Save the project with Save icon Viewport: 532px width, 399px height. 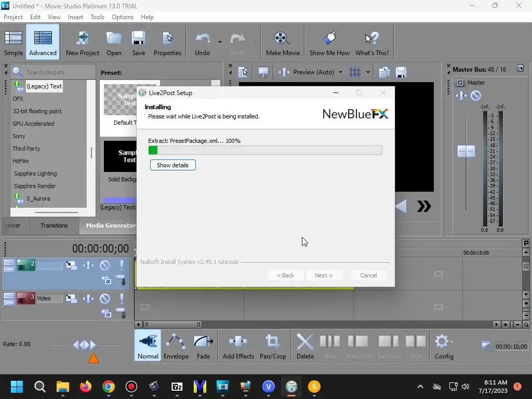click(138, 43)
